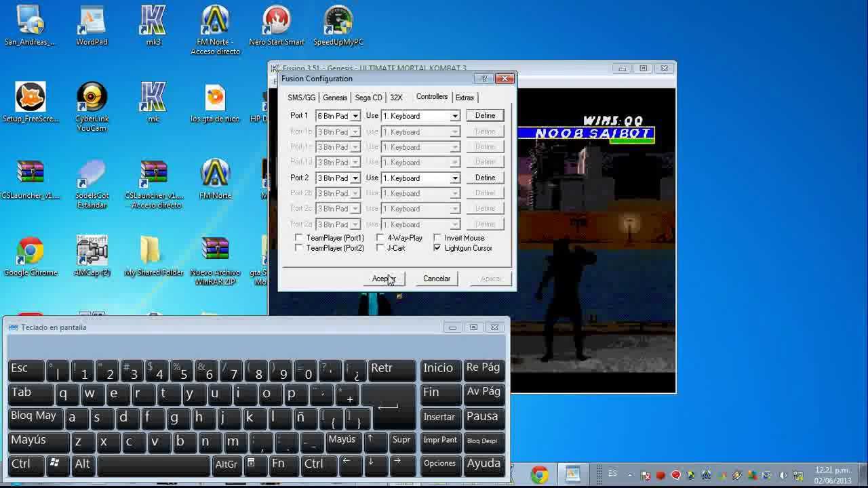Open AMCap (2) desktop icon
868x488 pixels.
[x=92, y=256]
